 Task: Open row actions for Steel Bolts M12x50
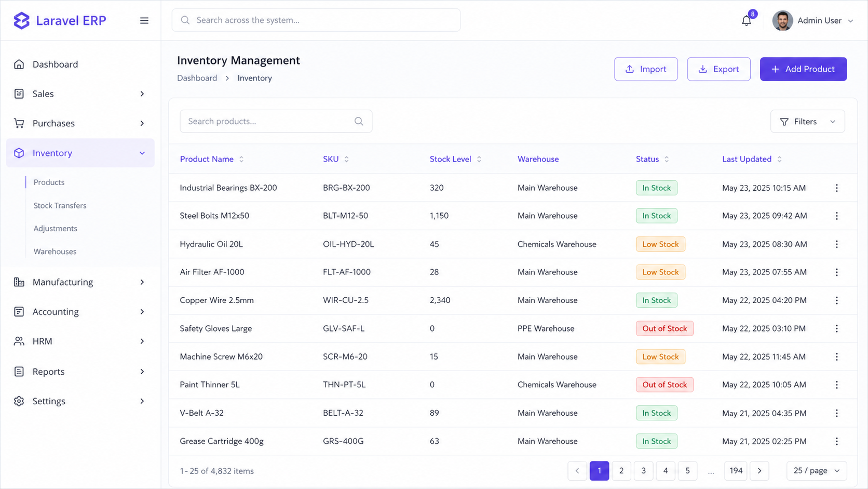pyautogui.click(x=836, y=216)
